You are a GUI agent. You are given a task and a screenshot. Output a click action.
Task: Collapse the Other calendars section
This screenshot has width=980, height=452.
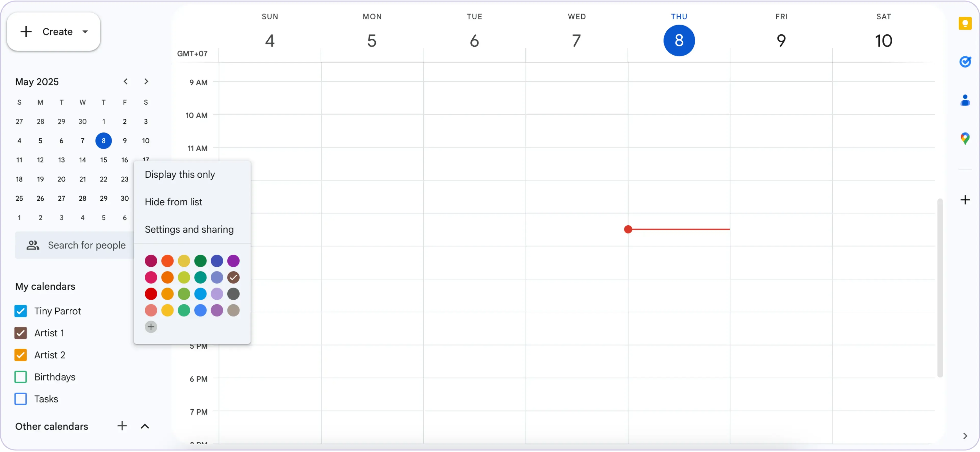pos(144,426)
